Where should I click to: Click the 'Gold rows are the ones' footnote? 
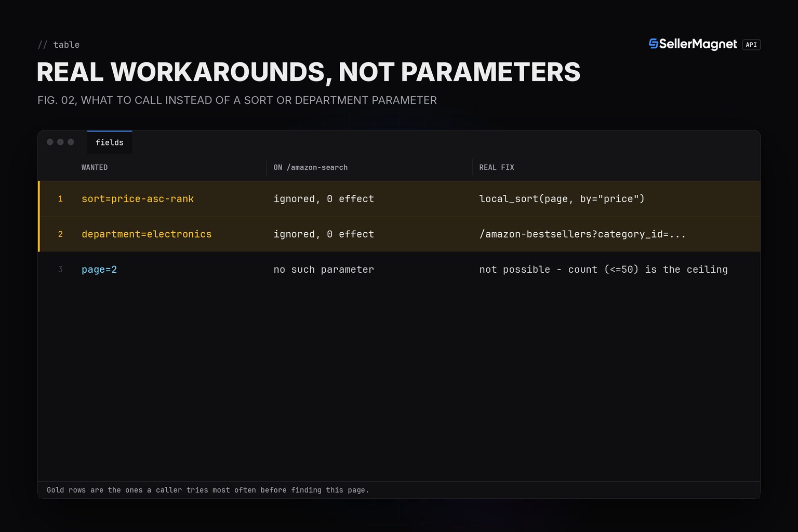[208, 490]
